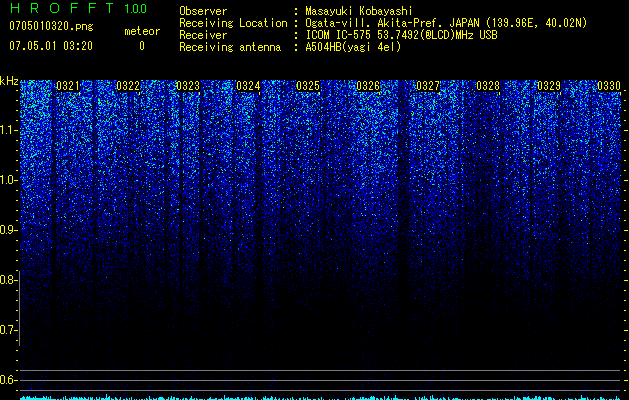Click the 1.0 frequency axis label
Screen dimensions: 629x400
(x=8, y=180)
